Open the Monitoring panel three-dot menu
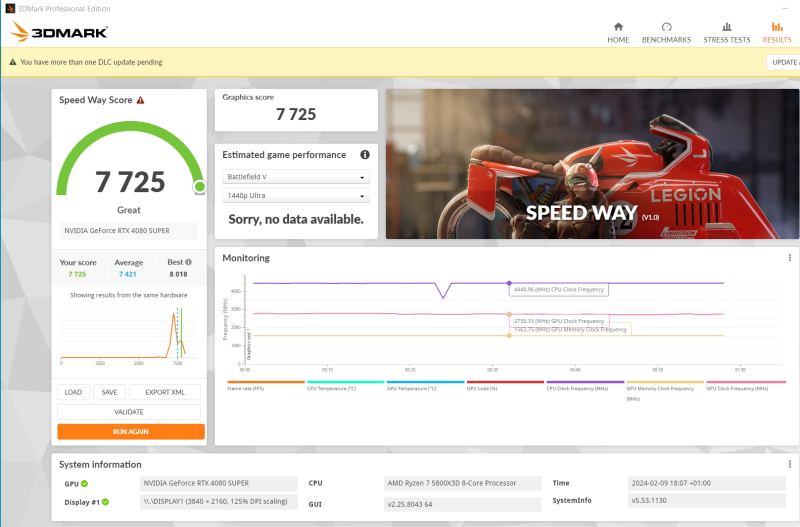Screen dimensions: 800x527 790,258
